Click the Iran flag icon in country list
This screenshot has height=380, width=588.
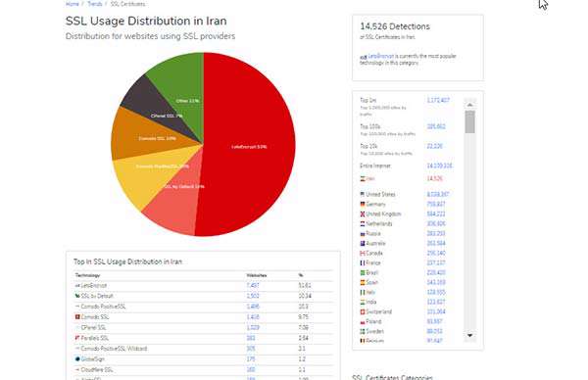point(363,179)
